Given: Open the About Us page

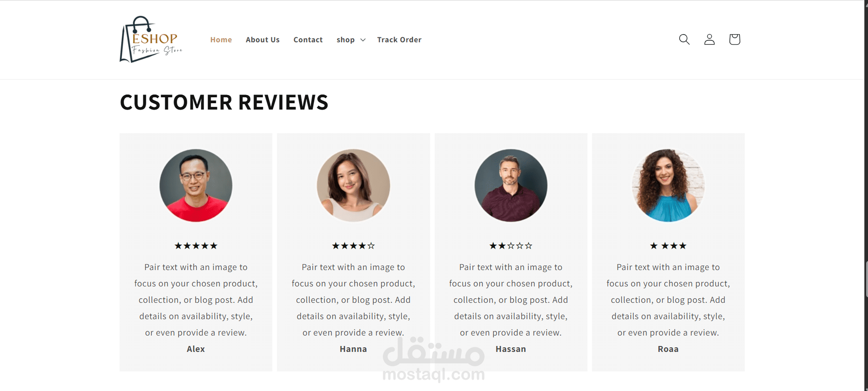Looking at the screenshot, I should click(x=263, y=40).
